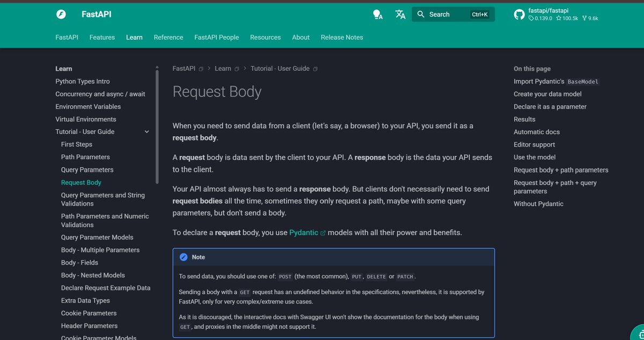Open the GitHub fastapi/fastapi repository link

tap(556, 14)
